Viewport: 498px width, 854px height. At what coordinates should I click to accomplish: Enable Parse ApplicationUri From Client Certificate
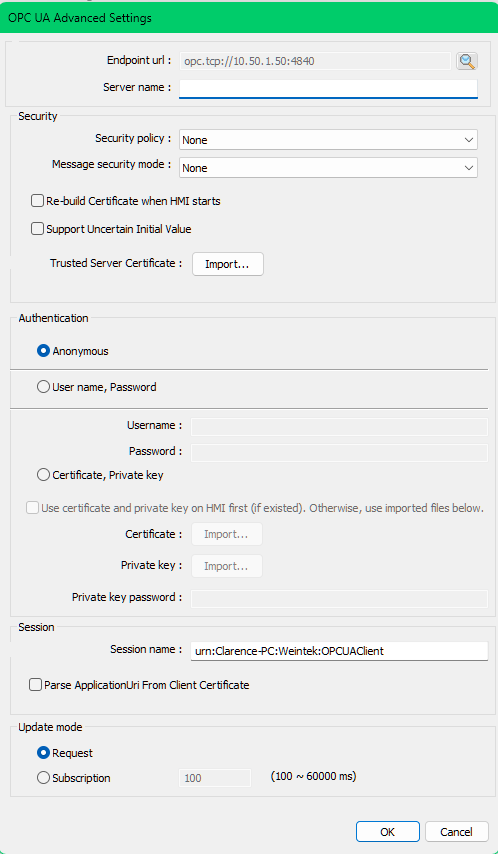click(35, 685)
